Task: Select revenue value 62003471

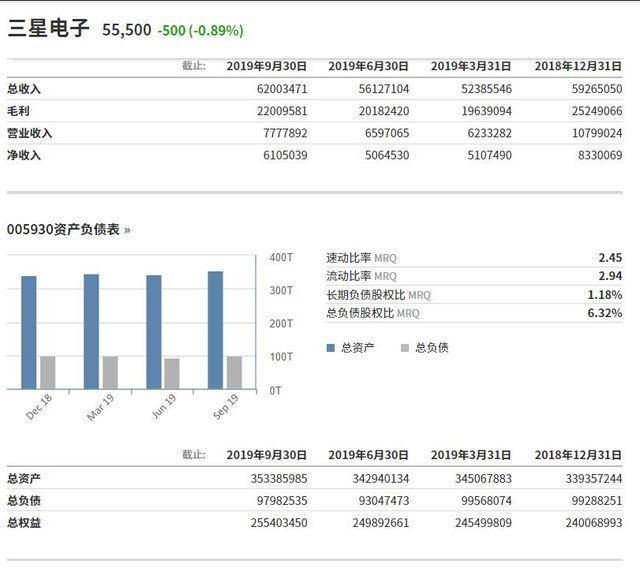Action: click(x=282, y=89)
